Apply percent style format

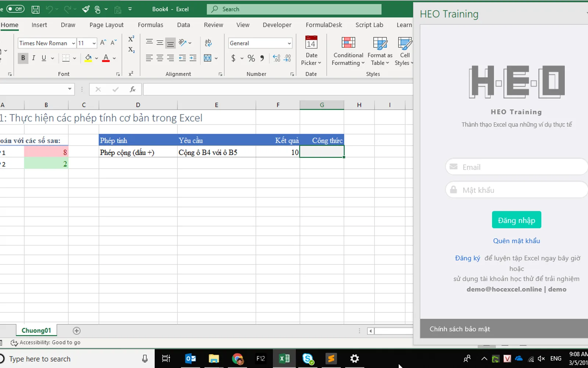251,58
